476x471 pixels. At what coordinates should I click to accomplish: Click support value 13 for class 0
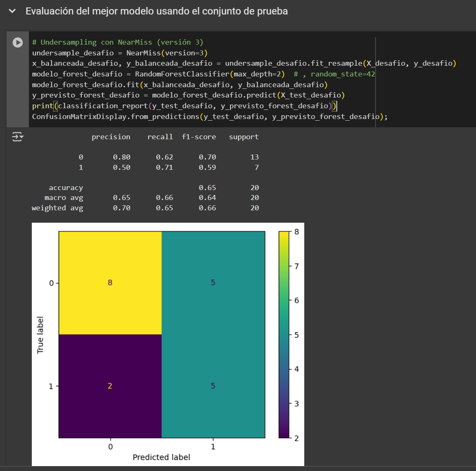(x=254, y=157)
